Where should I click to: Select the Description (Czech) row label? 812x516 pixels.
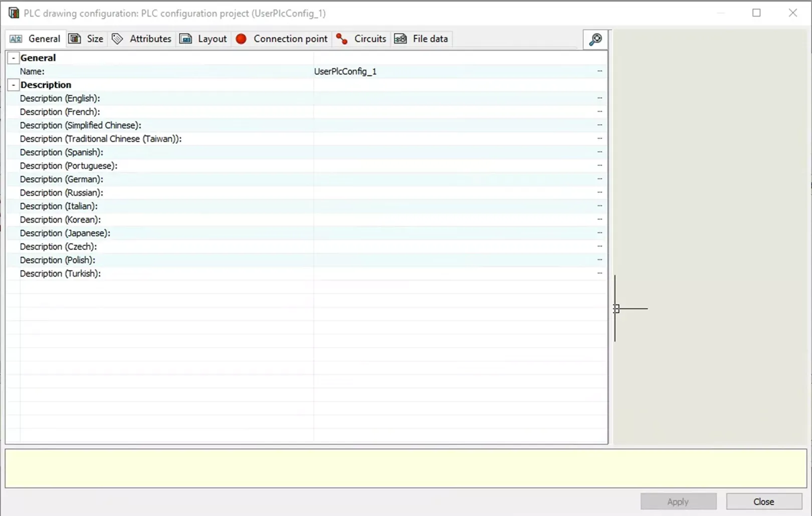click(x=58, y=247)
